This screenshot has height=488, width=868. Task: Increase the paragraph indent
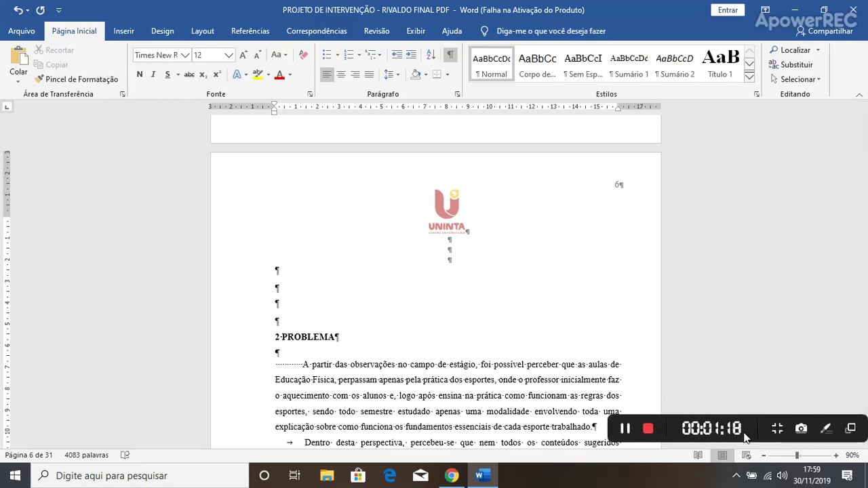point(413,55)
